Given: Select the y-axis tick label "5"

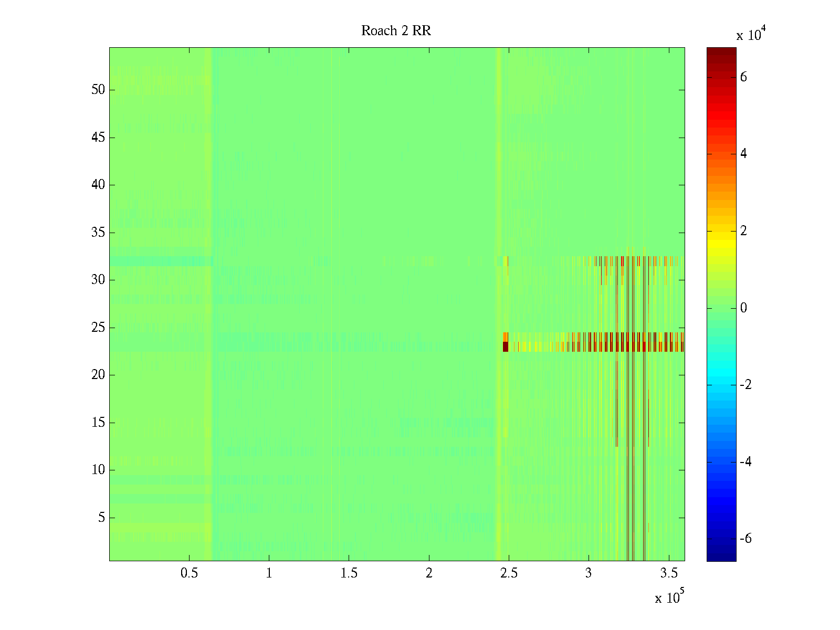Looking at the screenshot, I should [101, 518].
